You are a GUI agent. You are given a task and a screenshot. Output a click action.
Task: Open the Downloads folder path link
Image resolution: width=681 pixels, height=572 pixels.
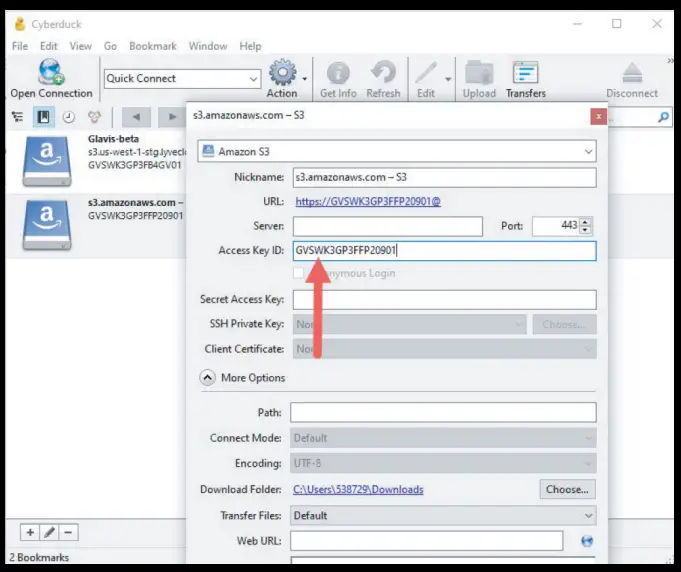pos(358,490)
